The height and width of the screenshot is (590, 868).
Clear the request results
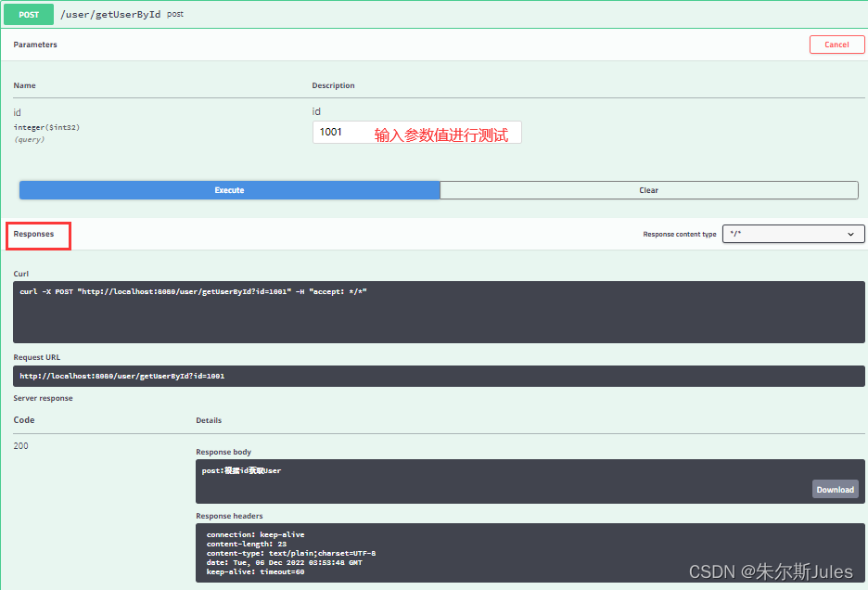click(x=649, y=190)
